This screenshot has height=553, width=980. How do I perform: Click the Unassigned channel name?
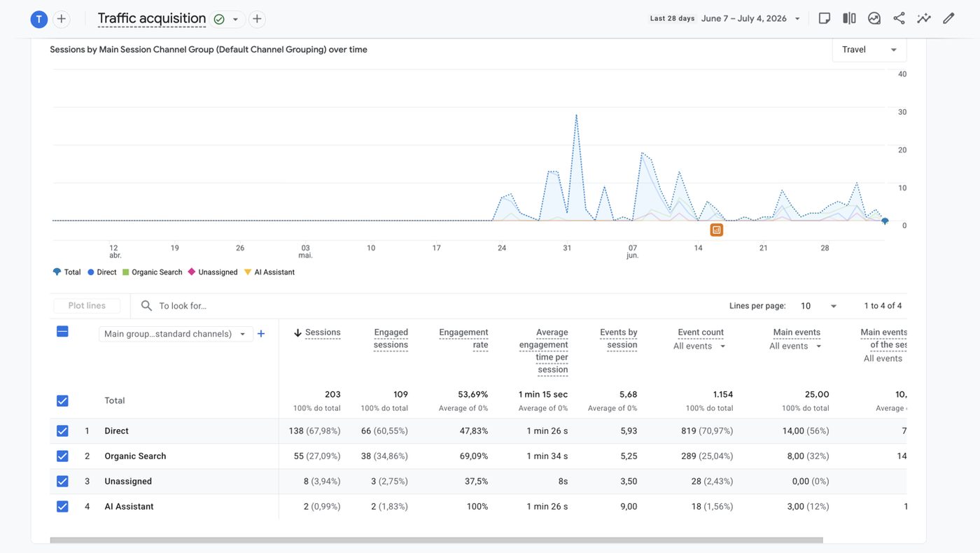(x=128, y=482)
